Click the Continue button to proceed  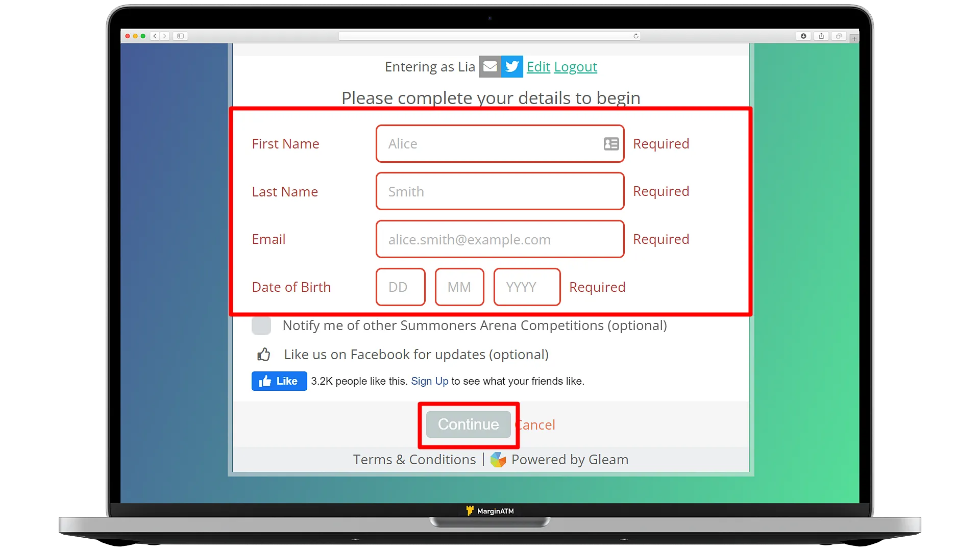pos(469,424)
